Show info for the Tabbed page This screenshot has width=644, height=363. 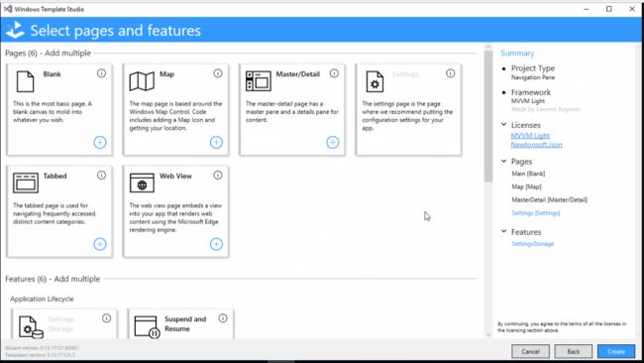(101, 176)
